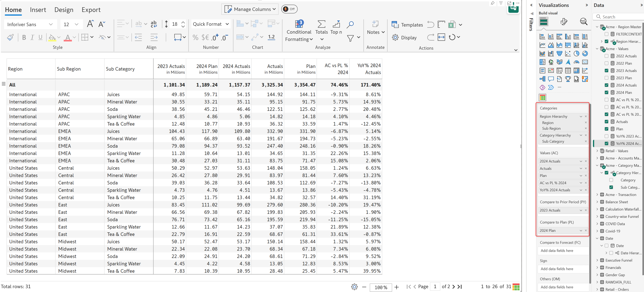Switch to the Insert tab
Viewport: 644px width, 292px height.
point(38,10)
